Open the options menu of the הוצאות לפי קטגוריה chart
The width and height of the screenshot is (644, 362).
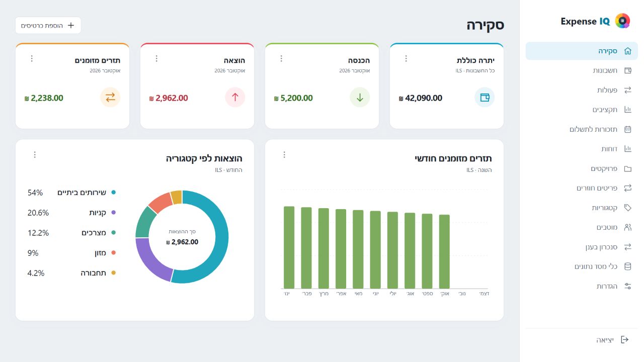click(35, 155)
